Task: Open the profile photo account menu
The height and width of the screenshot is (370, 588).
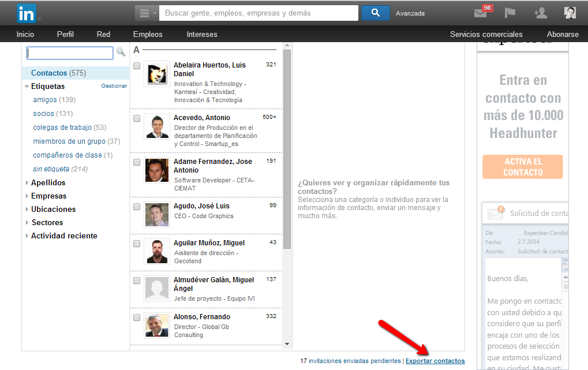Action: [570, 13]
